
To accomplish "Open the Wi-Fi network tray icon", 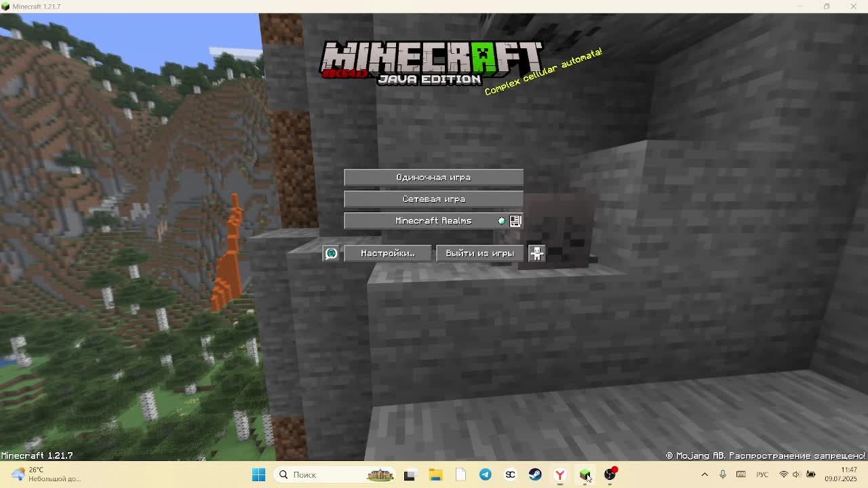I will (784, 474).
